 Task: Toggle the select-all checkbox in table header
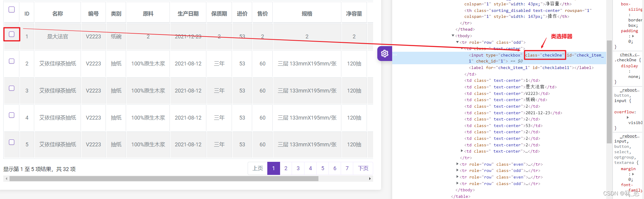point(12,10)
